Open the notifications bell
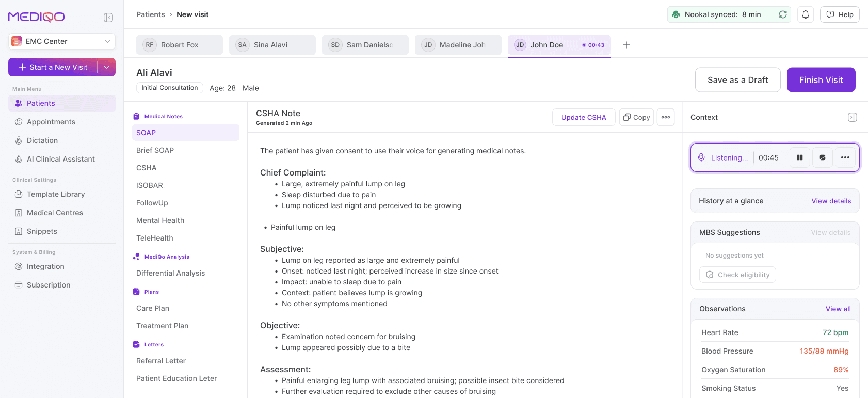Image resolution: width=868 pixels, height=398 pixels. tap(806, 14)
